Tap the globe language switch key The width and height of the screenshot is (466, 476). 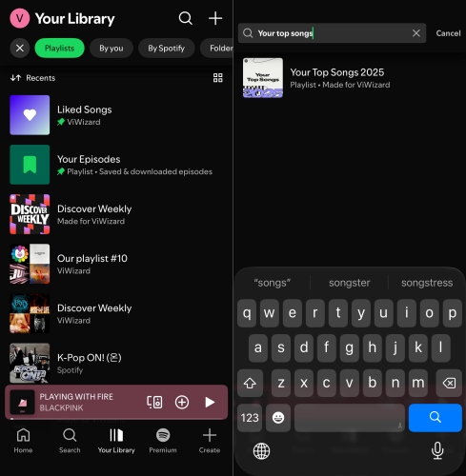tap(261, 451)
